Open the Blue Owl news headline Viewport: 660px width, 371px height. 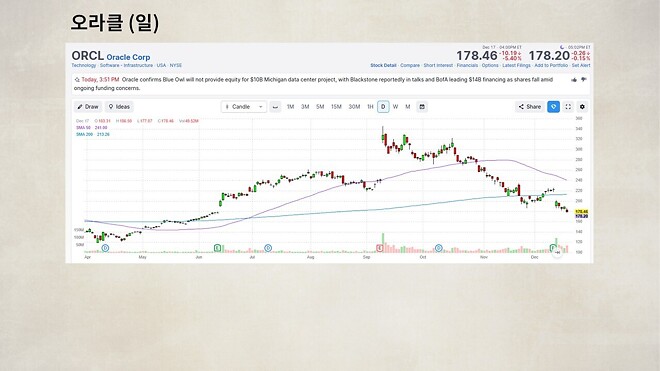pyautogui.click(x=313, y=84)
